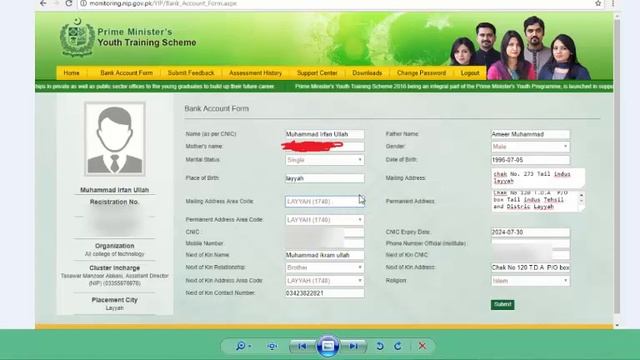This screenshot has height=360, width=640.
Task: Open Downloads menu item
Action: (367, 73)
